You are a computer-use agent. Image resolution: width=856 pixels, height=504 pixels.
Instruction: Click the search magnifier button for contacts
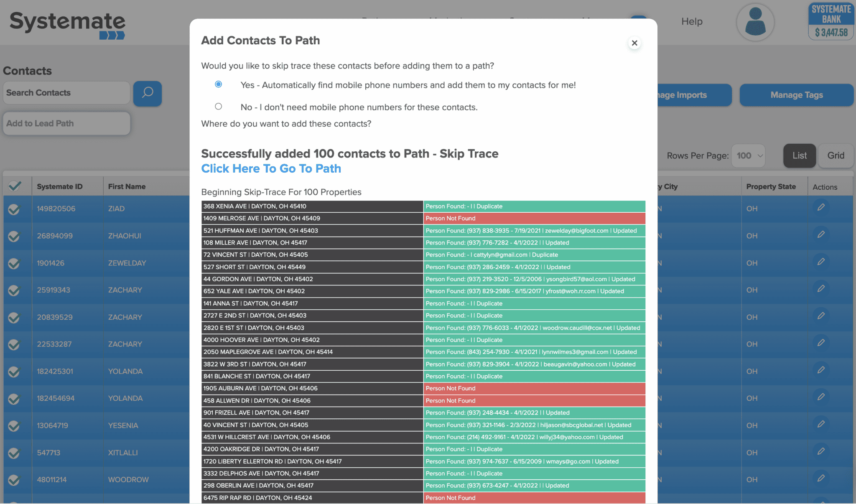[x=148, y=93]
